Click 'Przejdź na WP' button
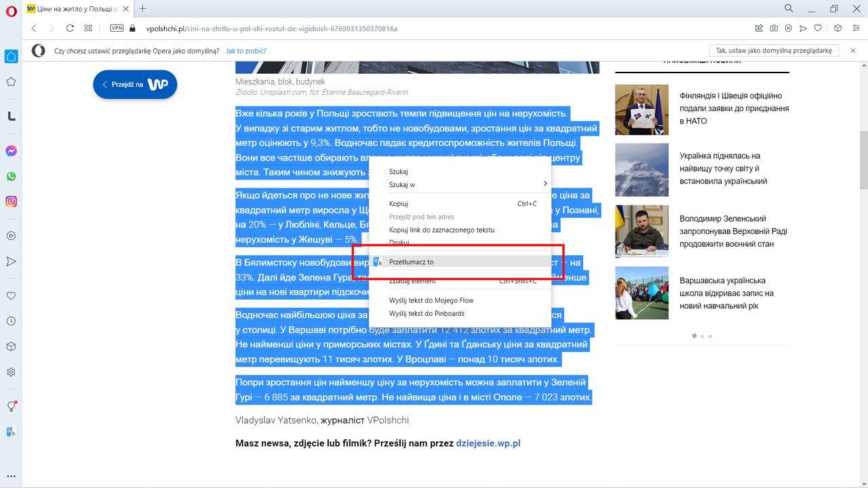Screen dimensions: 868x488 135,84
